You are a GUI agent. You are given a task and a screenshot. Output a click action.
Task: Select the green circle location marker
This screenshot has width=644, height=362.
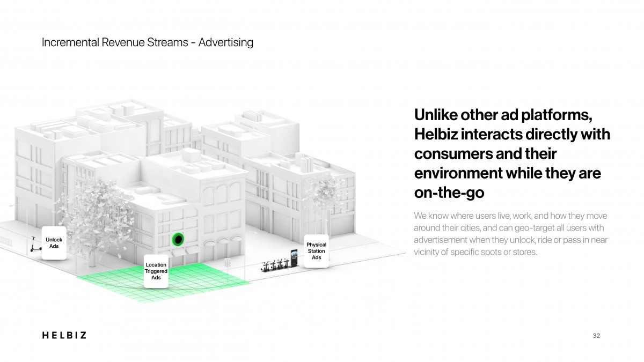(x=178, y=239)
